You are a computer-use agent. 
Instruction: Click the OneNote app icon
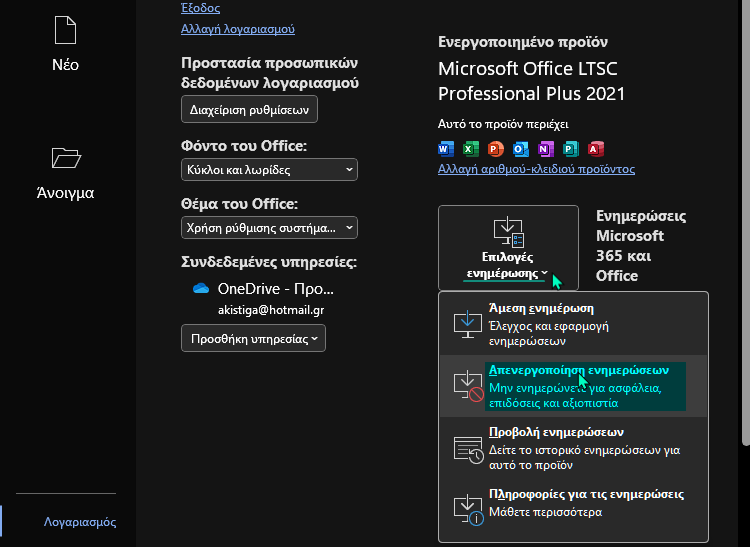pos(545,149)
